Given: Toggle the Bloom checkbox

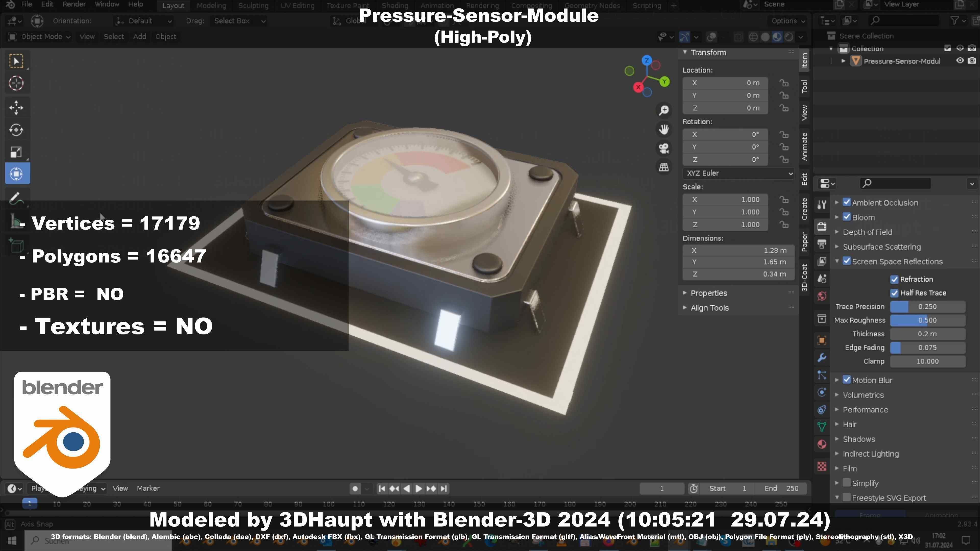Looking at the screenshot, I should pos(847,217).
